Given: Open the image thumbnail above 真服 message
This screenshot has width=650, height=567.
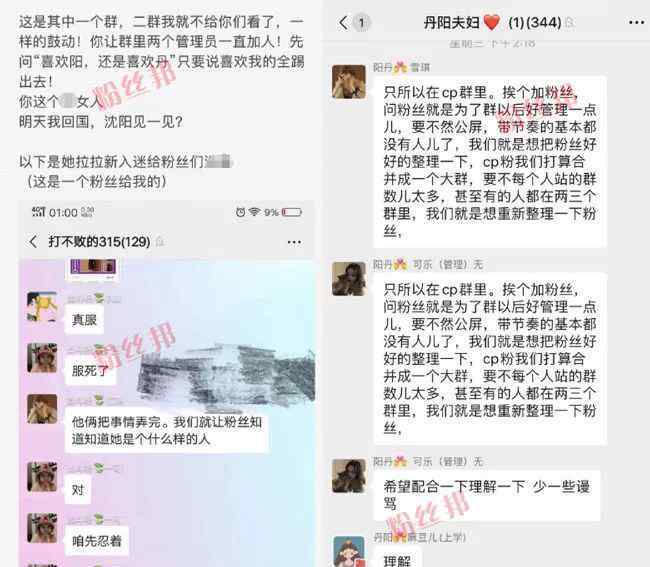Looking at the screenshot, I should [93, 268].
